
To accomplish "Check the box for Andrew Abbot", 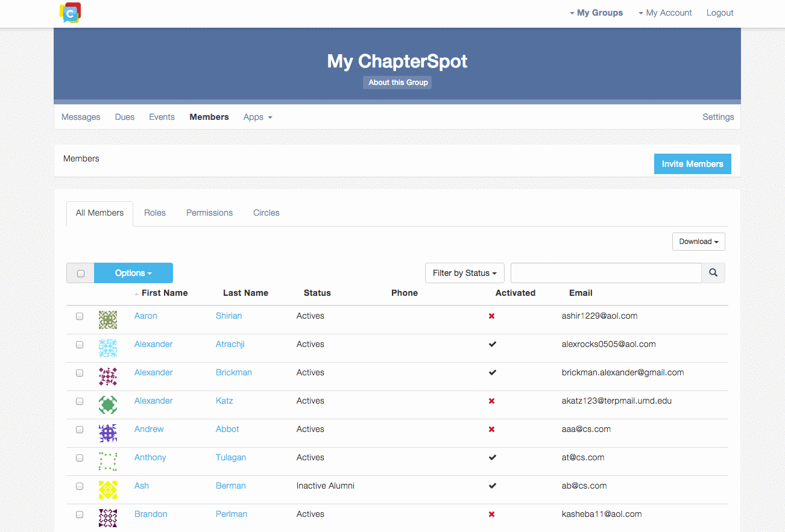I will (80, 430).
